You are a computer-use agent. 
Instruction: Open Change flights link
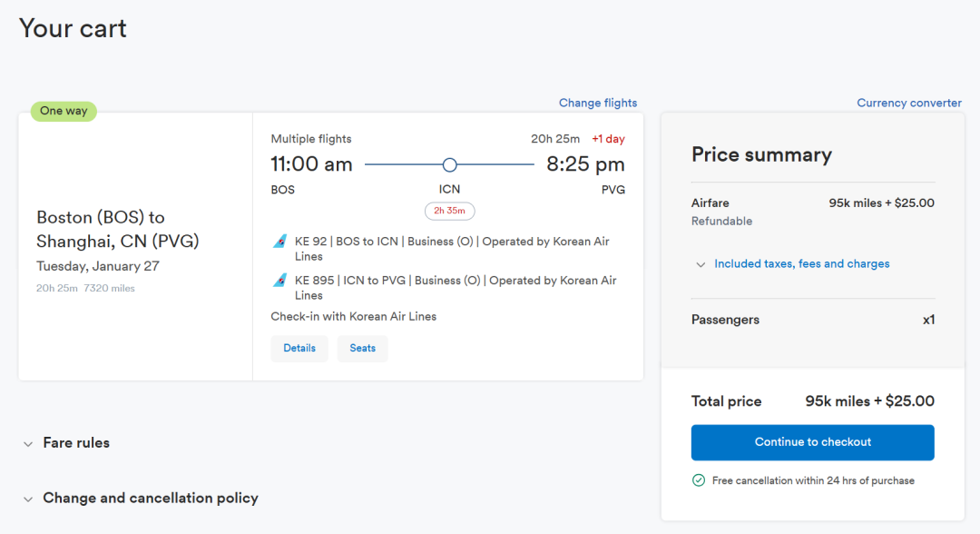pyautogui.click(x=598, y=103)
